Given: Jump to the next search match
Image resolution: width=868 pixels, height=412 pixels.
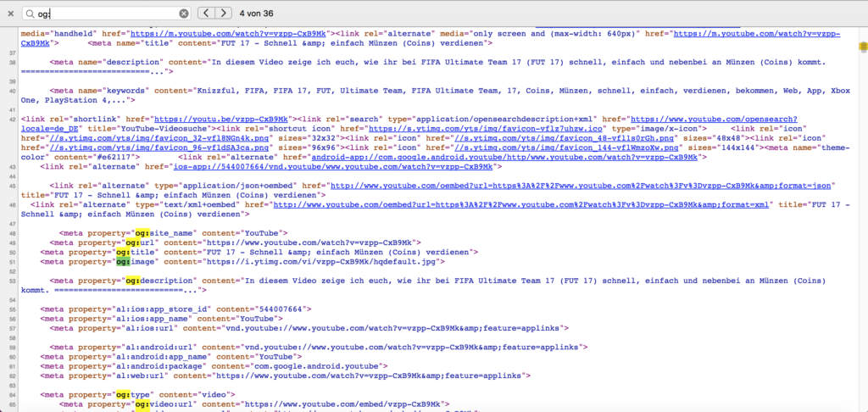Looking at the screenshot, I should click(x=223, y=14).
